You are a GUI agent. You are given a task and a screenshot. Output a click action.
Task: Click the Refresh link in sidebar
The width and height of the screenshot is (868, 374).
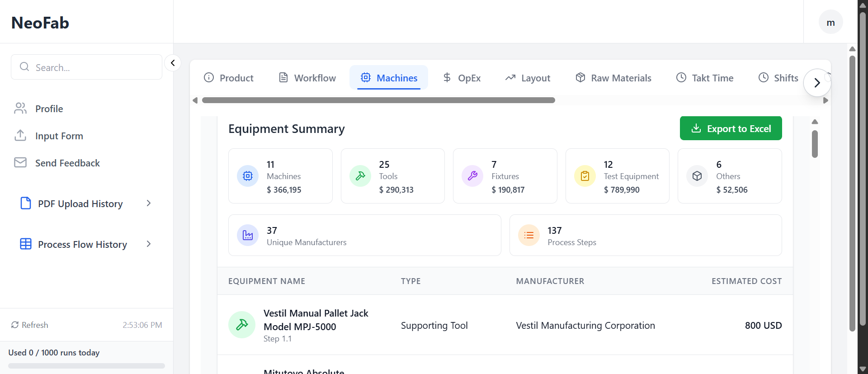tap(30, 325)
